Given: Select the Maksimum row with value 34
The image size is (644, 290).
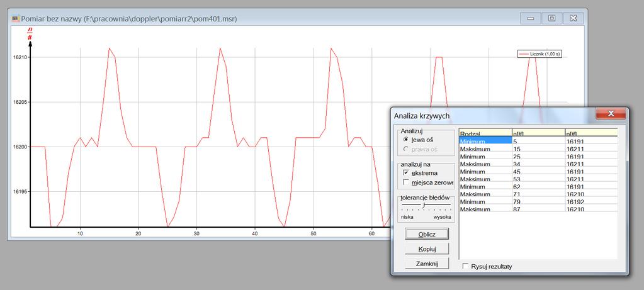Looking at the screenshot, I should (538, 164).
